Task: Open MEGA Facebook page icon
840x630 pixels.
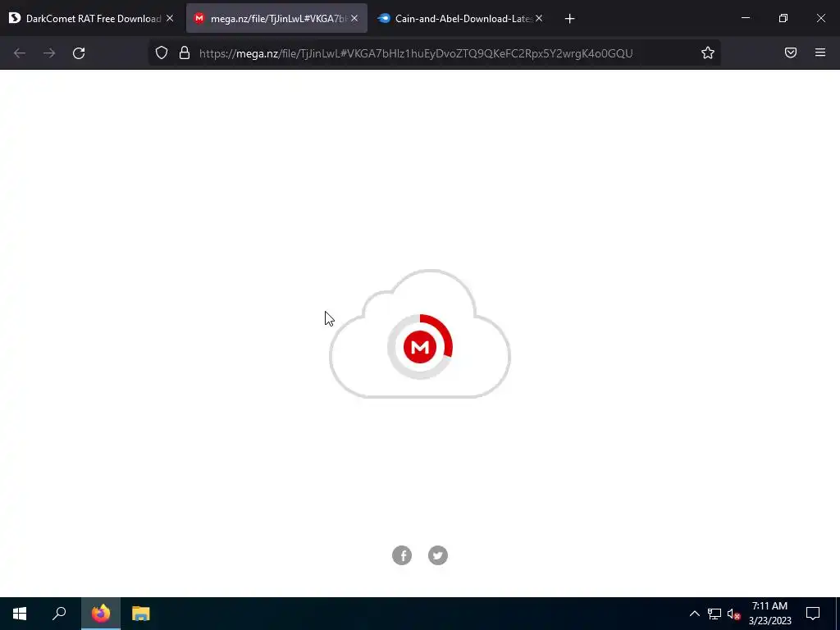Action: click(402, 555)
